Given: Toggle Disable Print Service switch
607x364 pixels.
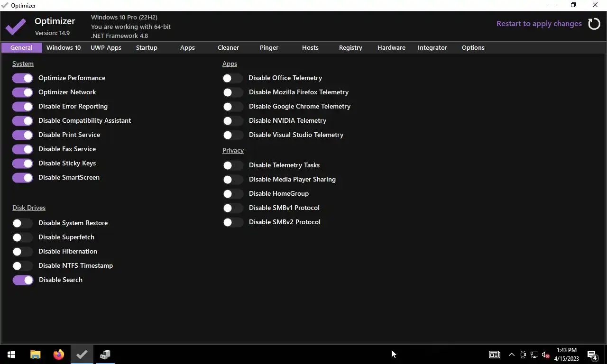Looking at the screenshot, I should [x=23, y=135].
